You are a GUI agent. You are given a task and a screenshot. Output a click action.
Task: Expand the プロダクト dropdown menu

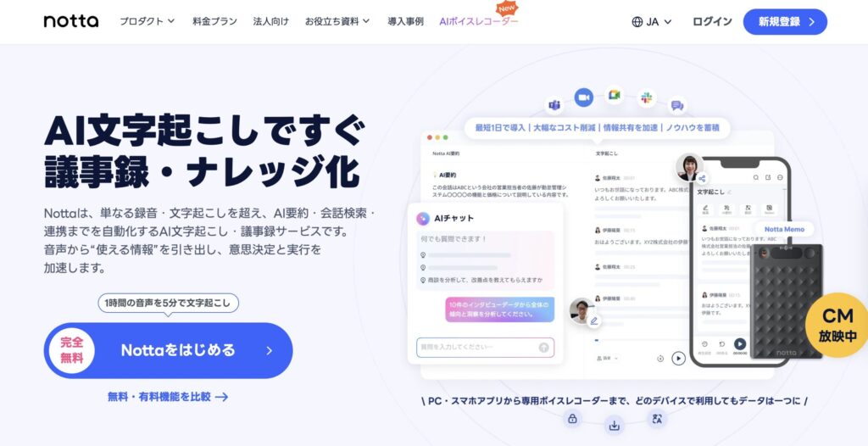click(147, 21)
